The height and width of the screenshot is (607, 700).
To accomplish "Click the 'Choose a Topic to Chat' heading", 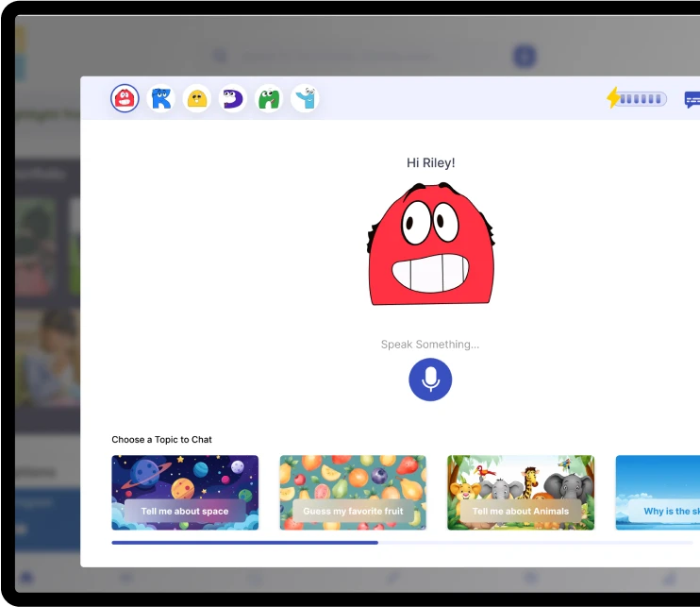I will (x=161, y=440).
